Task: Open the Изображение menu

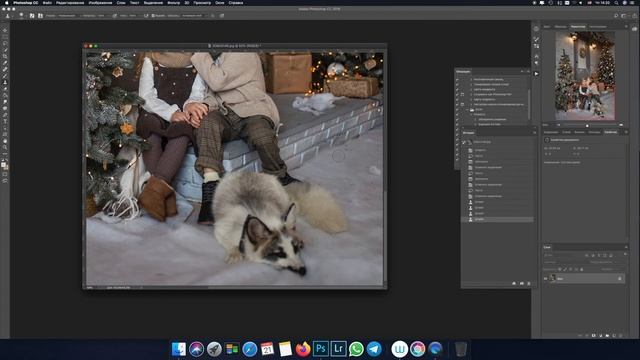Action: point(100,2)
